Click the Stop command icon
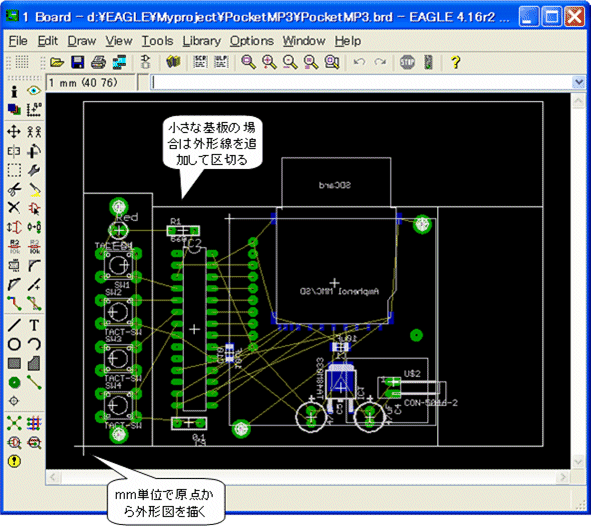 (407, 62)
